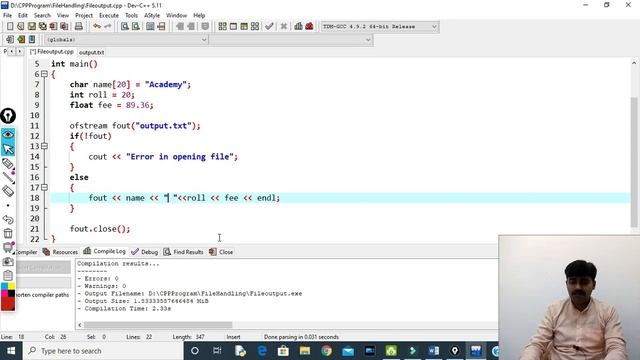Screen dimensions: 640x360
Task: Click the Rebuild All toolbar icon
Action: [x=255, y=27]
